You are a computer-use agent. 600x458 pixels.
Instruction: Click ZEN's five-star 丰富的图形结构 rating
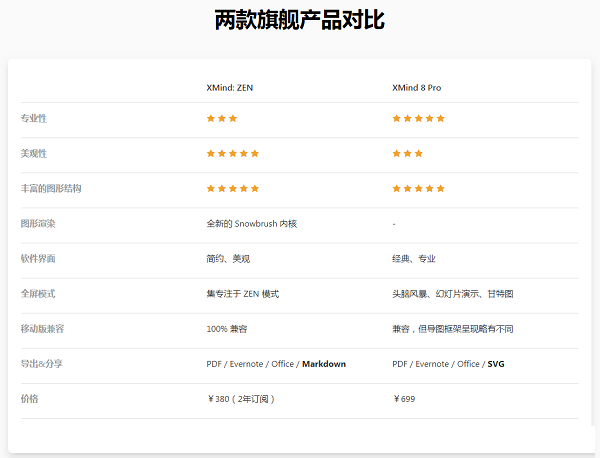pos(233,188)
